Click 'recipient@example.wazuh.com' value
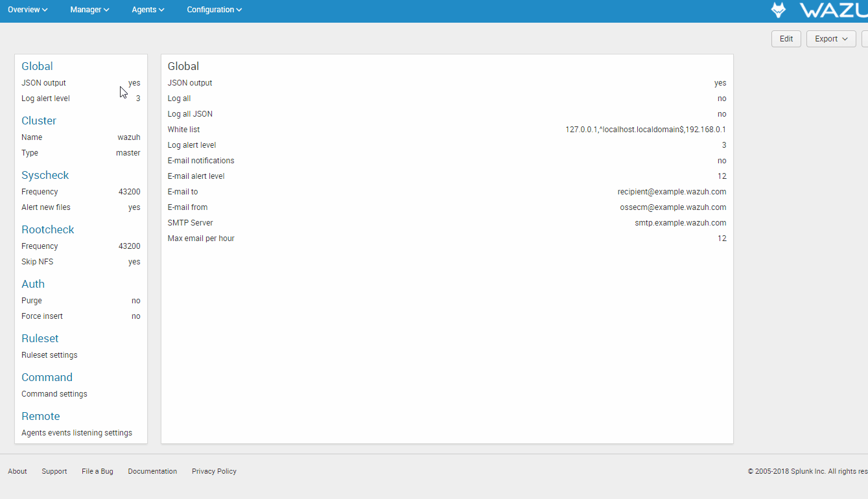The image size is (868, 499). click(672, 192)
